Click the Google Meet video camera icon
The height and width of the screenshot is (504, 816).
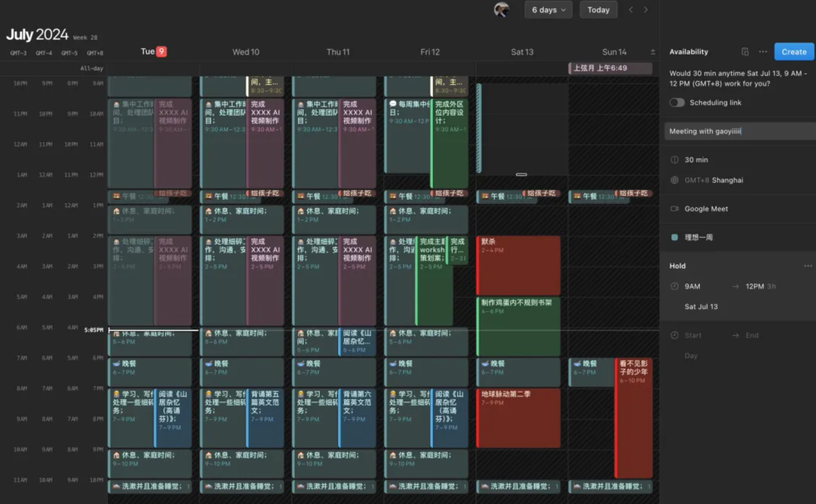click(675, 209)
